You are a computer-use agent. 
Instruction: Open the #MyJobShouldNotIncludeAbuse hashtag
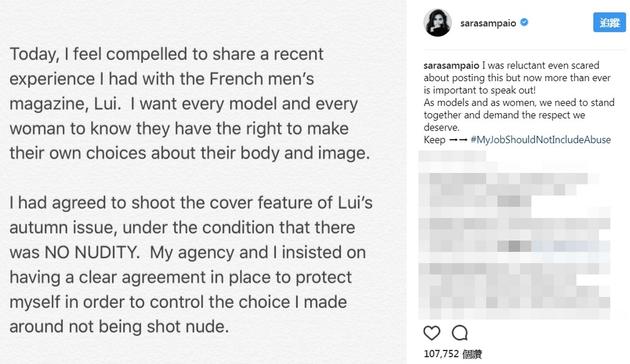pos(541,140)
